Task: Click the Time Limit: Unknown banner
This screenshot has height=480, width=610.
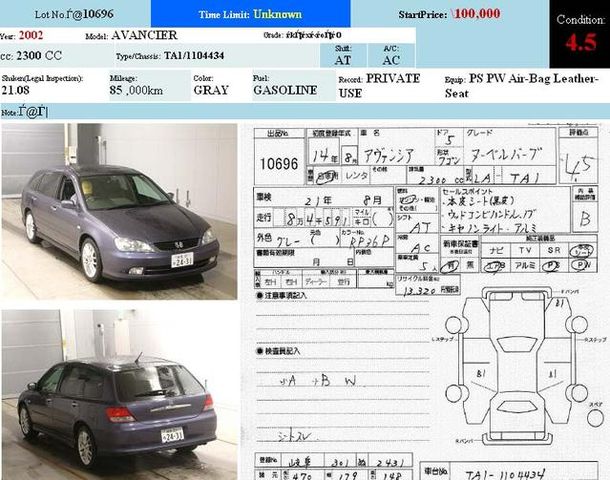Action: (x=250, y=13)
